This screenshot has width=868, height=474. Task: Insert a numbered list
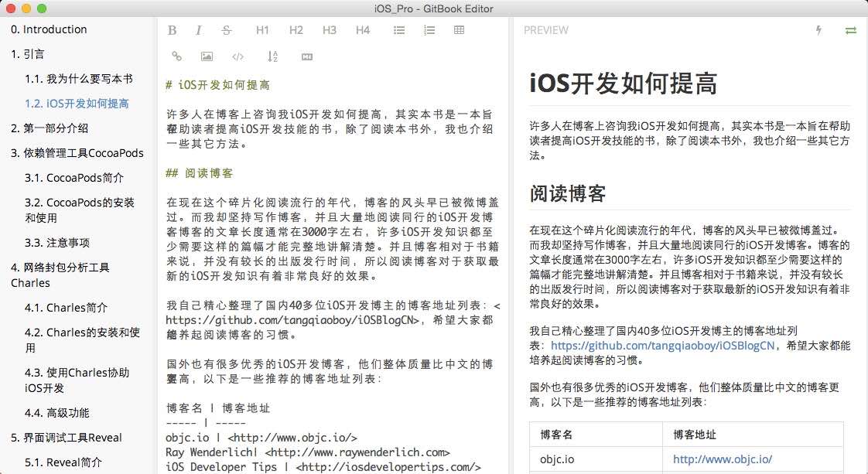(x=429, y=30)
